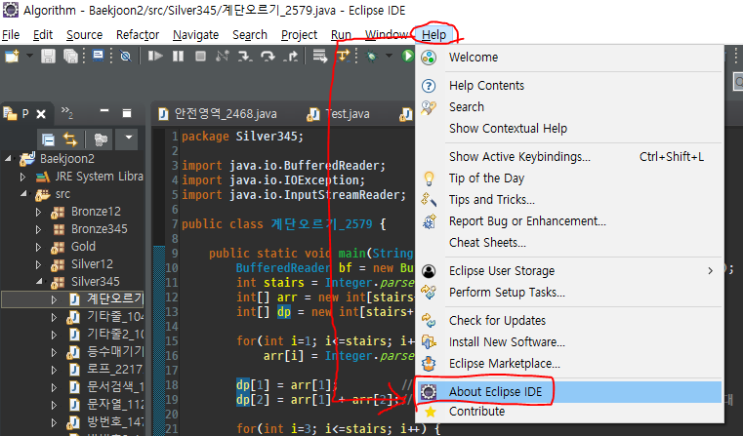Select Welcome in the Help menu
Viewport: 743px width, 436px height.
click(x=570, y=57)
